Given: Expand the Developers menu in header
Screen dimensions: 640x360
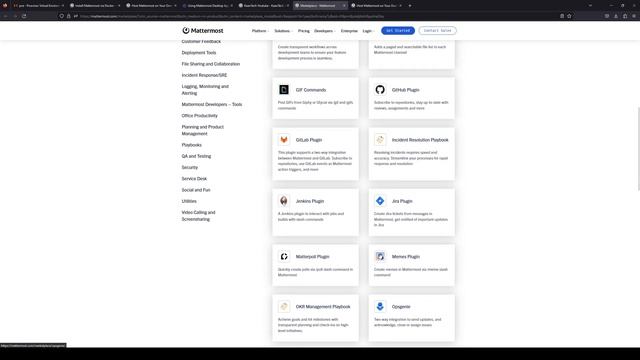Looking at the screenshot, I should click(324, 31).
